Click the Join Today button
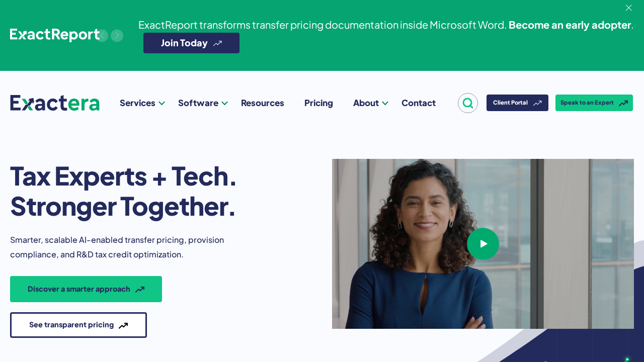Image resolution: width=644 pixels, height=362 pixels. click(191, 43)
